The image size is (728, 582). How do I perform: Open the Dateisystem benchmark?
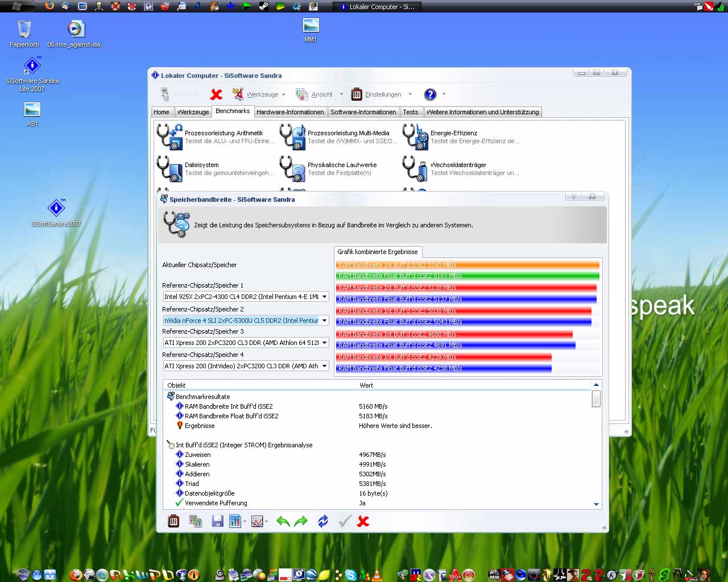216,168
